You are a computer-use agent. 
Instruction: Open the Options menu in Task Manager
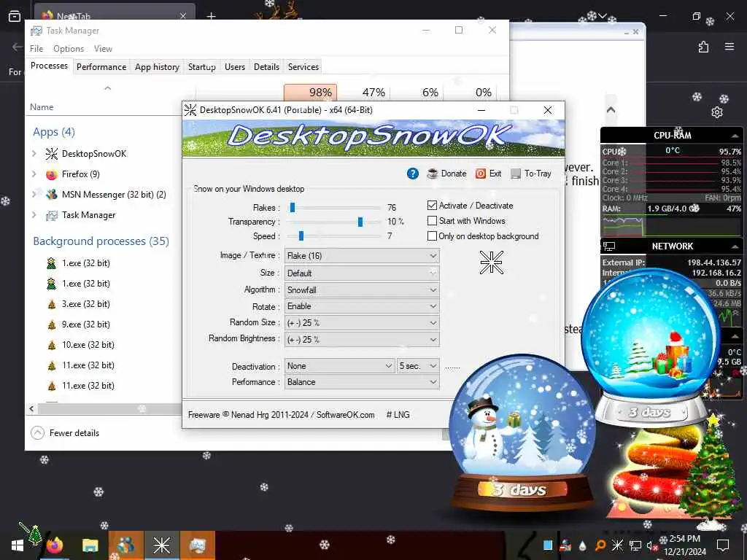pyautogui.click(x=69, y=49)
